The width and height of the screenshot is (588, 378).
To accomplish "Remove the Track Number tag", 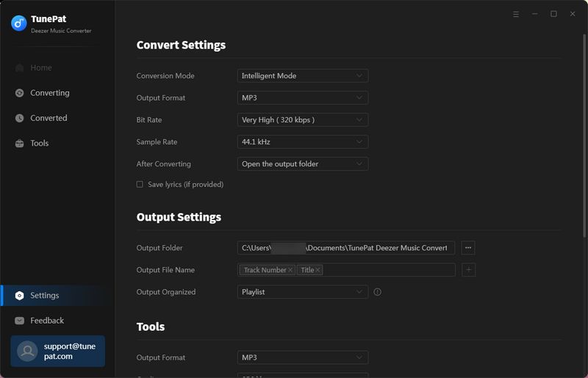I will (291, 270).
